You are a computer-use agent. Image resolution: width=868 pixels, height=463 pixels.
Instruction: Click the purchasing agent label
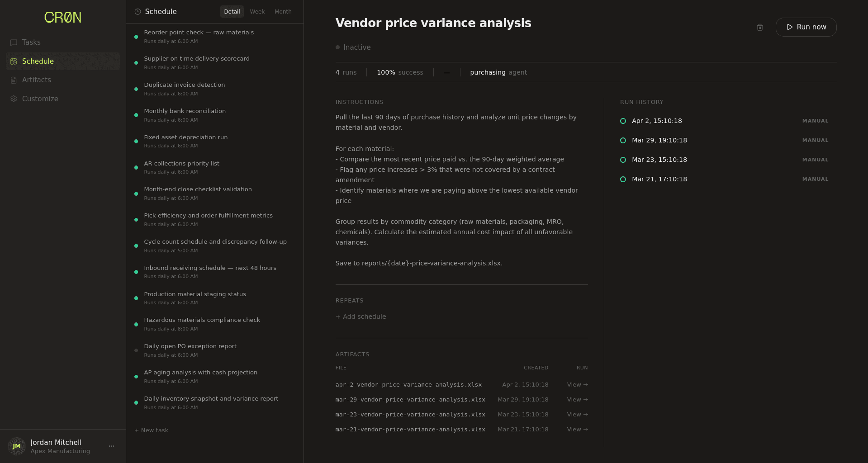pos(498,72)
